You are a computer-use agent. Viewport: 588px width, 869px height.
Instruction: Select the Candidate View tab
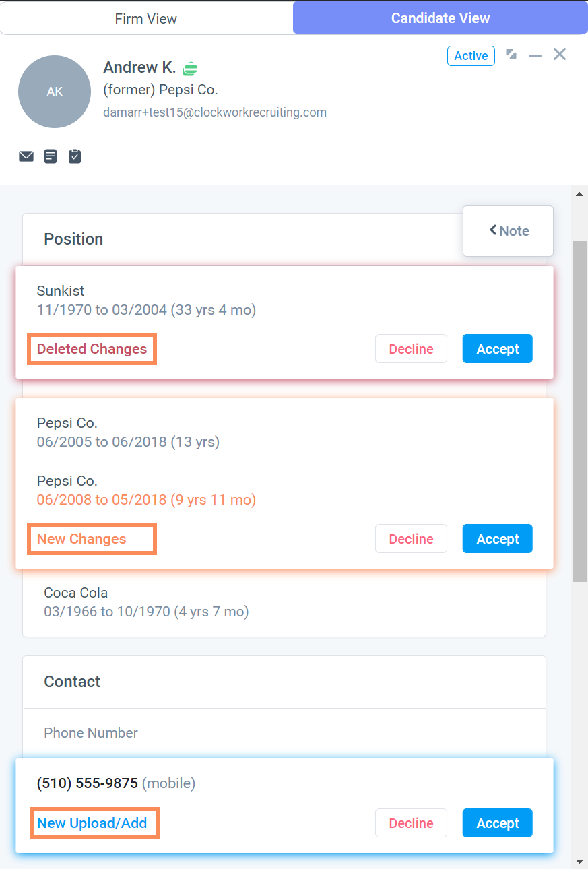(440, 18)
